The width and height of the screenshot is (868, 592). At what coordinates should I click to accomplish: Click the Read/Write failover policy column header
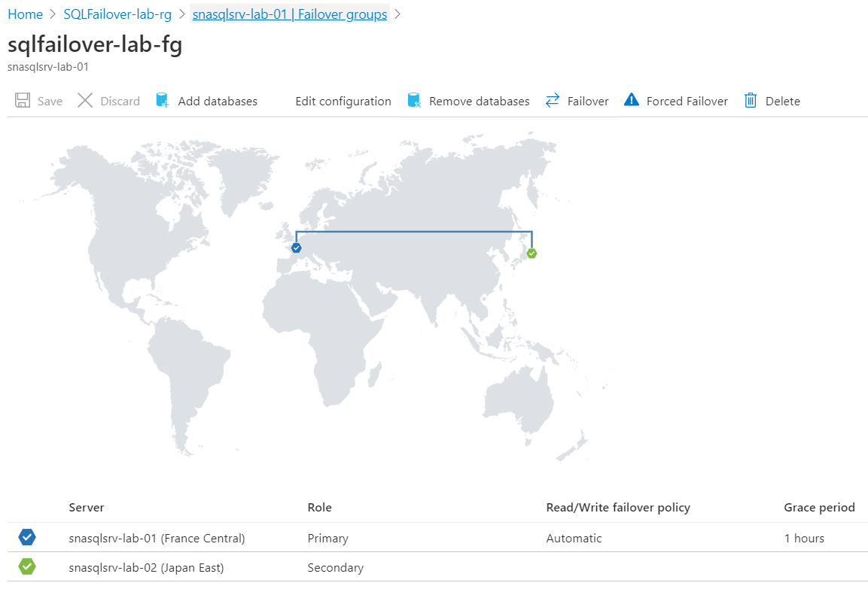tap(618, 508)
